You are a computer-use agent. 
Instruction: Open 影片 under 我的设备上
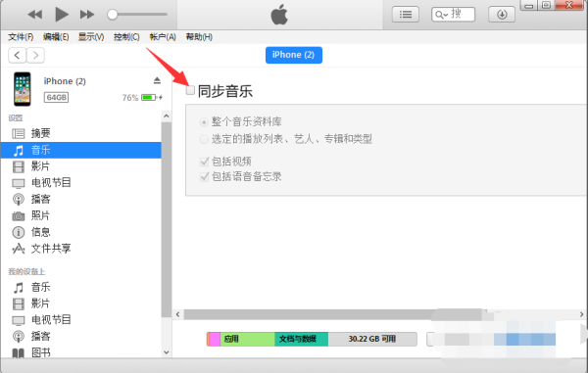coord(81,303)
